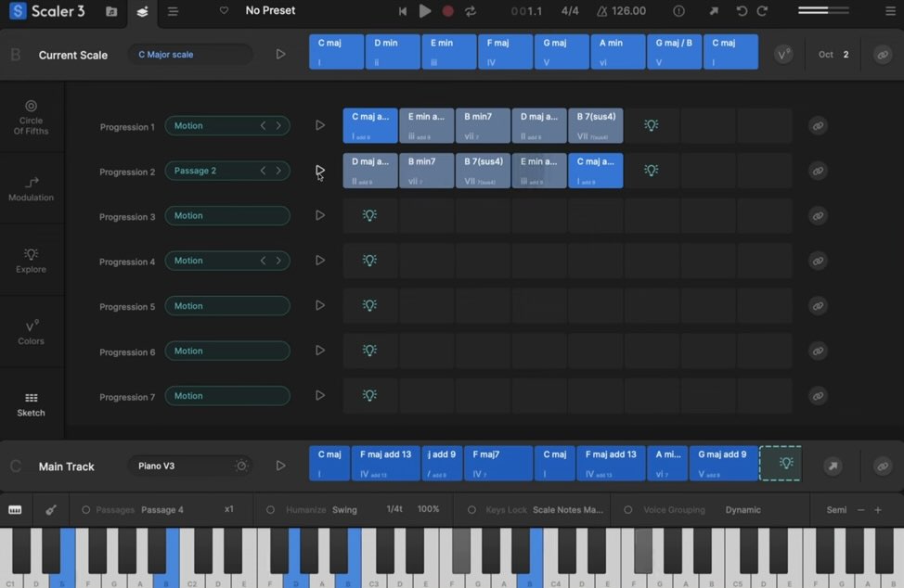
Task: Open the Circle Of Fifths panel
Action: 31,117
